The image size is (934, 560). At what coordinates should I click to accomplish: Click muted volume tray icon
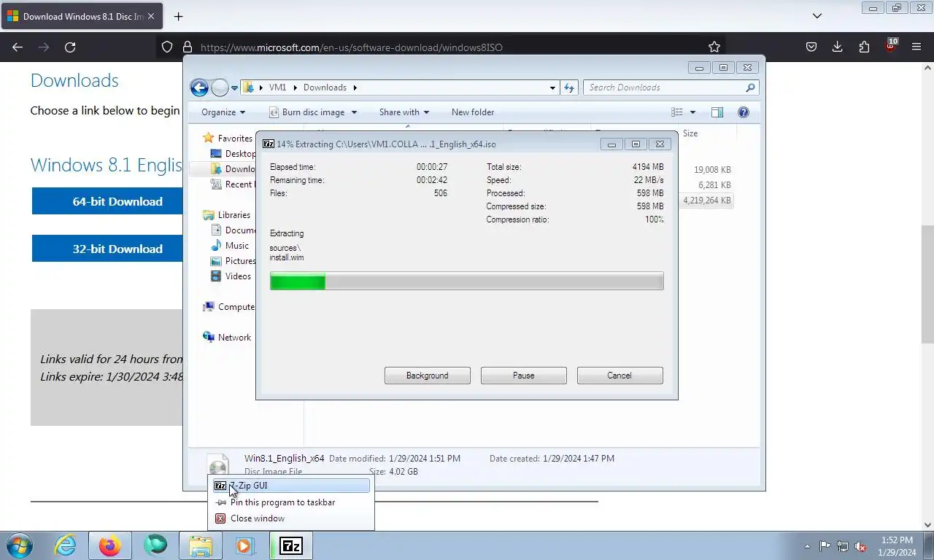coord(861,546)
